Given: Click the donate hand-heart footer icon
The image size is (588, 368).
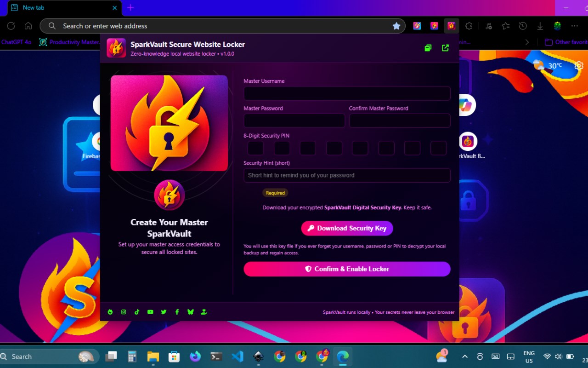Looking at the screenshot, I should (204, 312).
